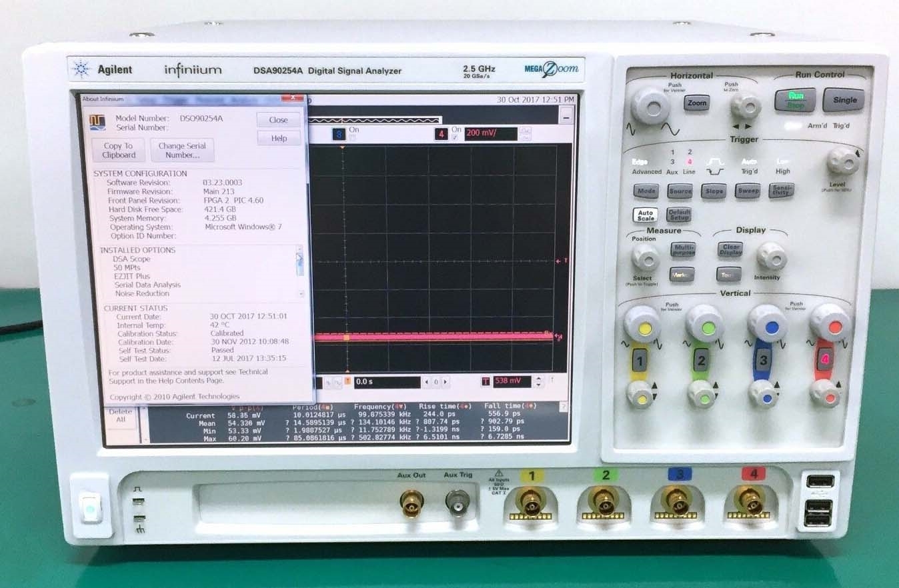Screen dimensions: 899x588
Task: Click the Frequency(4) measurement column header
Action: 381,407
